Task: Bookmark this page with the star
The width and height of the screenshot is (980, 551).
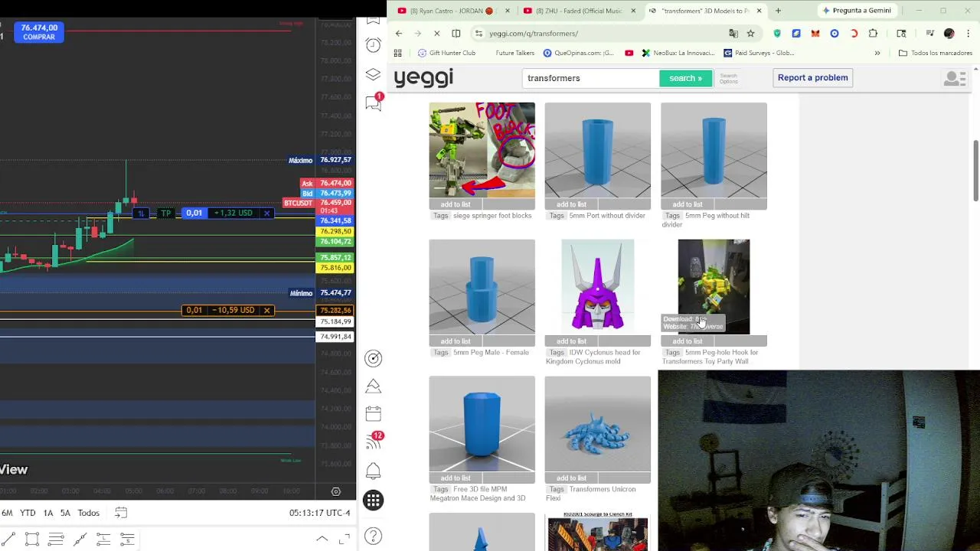Action: tap(750, 33)
